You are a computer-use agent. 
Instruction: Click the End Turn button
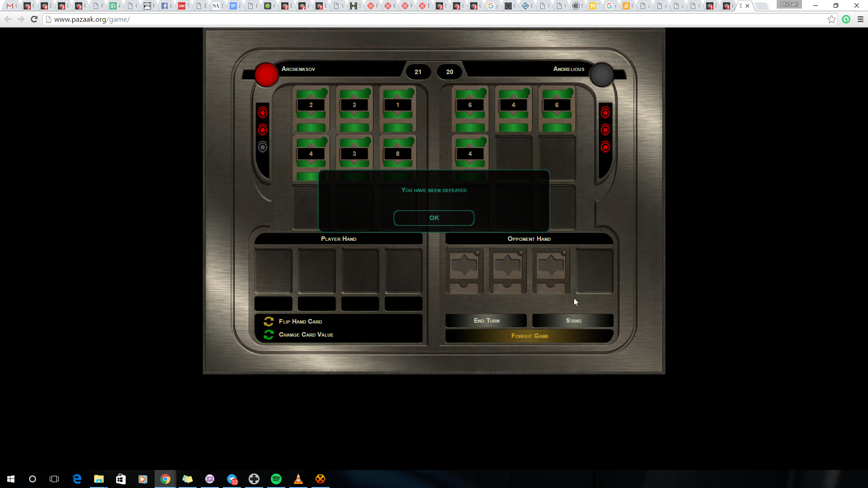486,321
